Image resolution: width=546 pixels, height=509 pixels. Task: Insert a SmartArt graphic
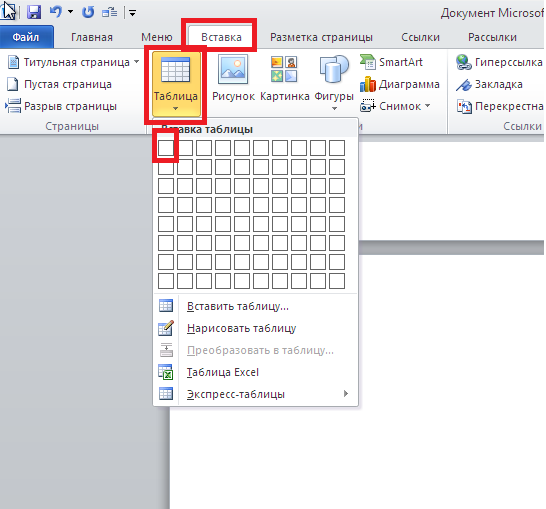(391, 62)
